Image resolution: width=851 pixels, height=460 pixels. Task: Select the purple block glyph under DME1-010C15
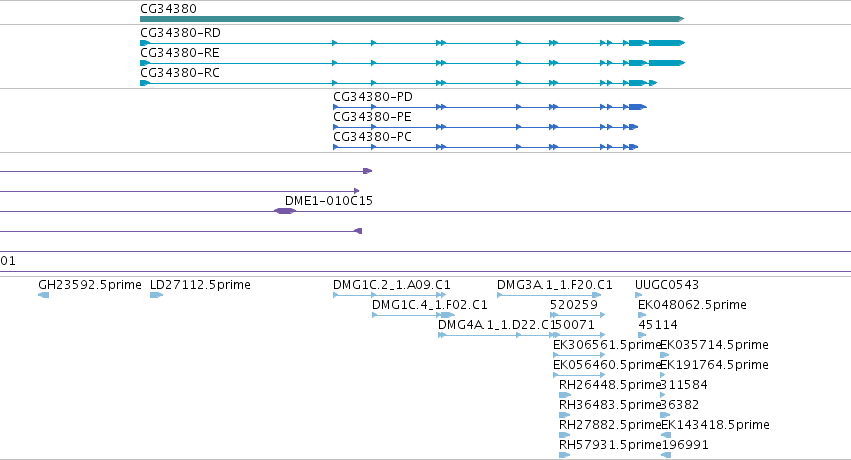point(284,211)
